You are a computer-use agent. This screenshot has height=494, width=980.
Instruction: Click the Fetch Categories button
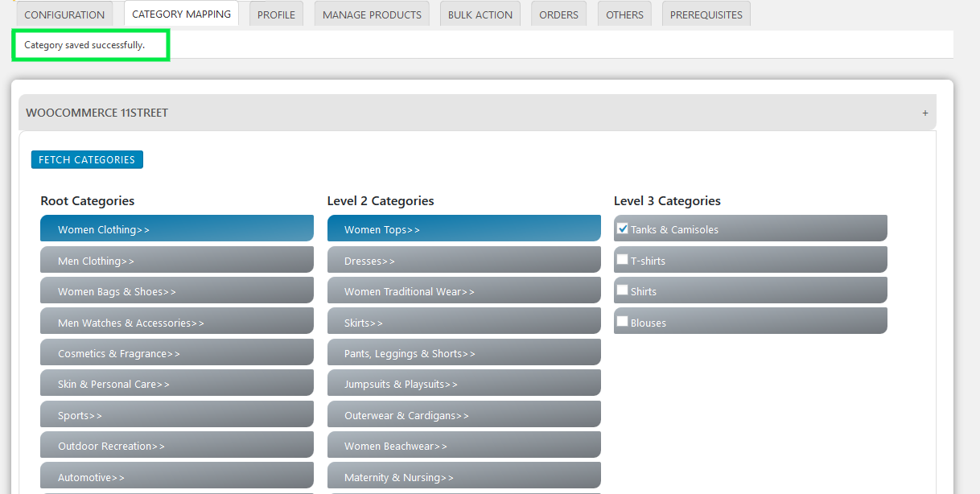87,159
